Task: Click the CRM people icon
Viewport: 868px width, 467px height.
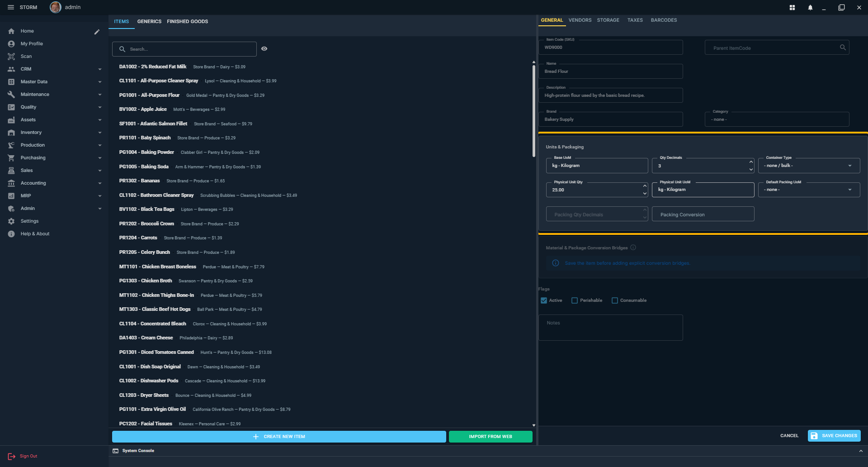Action: [x=11, y=69]
